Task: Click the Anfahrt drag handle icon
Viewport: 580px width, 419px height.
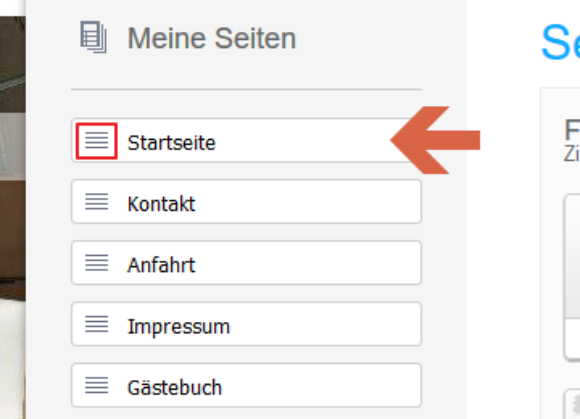Action: [x=97, y=263]
